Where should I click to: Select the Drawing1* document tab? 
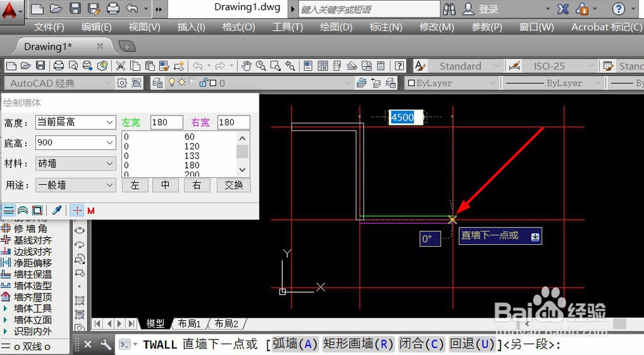click(x=48, y=46)
